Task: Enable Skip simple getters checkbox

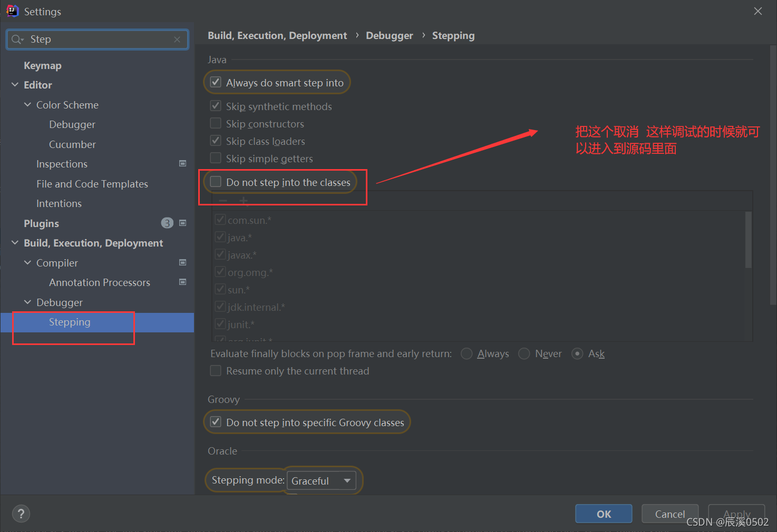Action: point(216,158)
